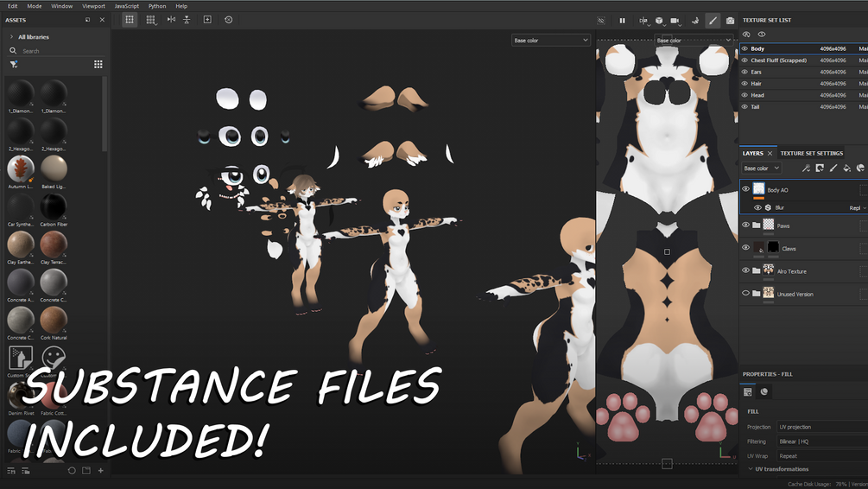
Task: Click the vertical mirror toolbar icon
Action: tap(187, 19)
